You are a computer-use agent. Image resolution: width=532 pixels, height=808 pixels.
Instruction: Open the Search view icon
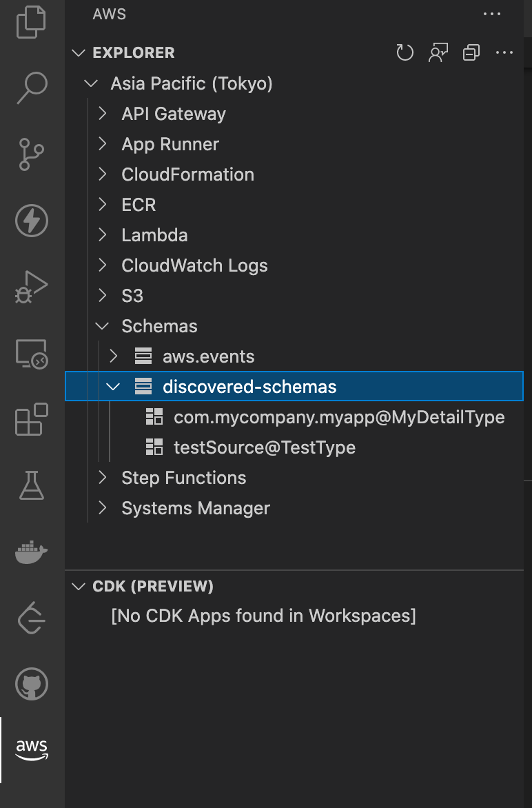tap(32, 88)
